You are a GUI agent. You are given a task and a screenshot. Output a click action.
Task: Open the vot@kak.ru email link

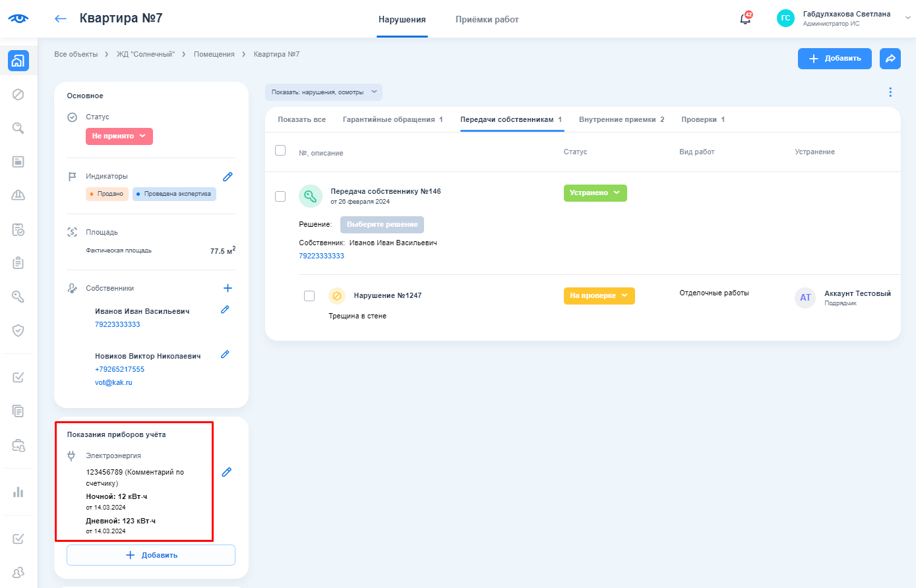pos(113,382)
